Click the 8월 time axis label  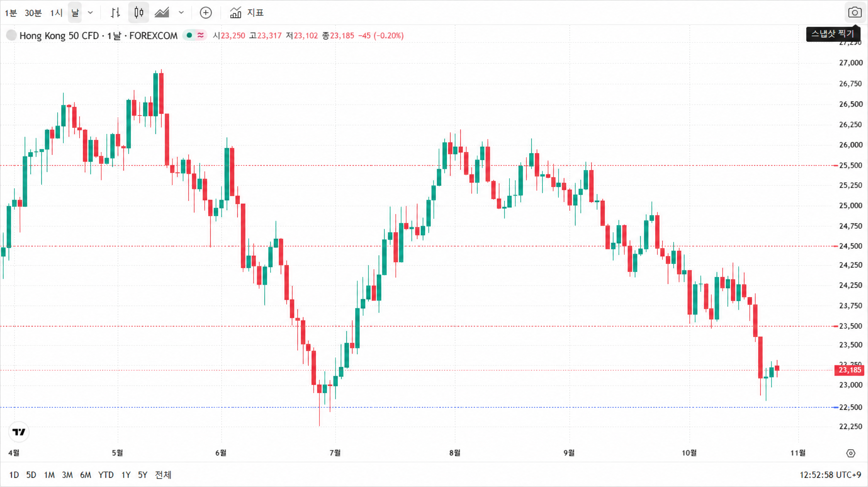tap(455, 453)
